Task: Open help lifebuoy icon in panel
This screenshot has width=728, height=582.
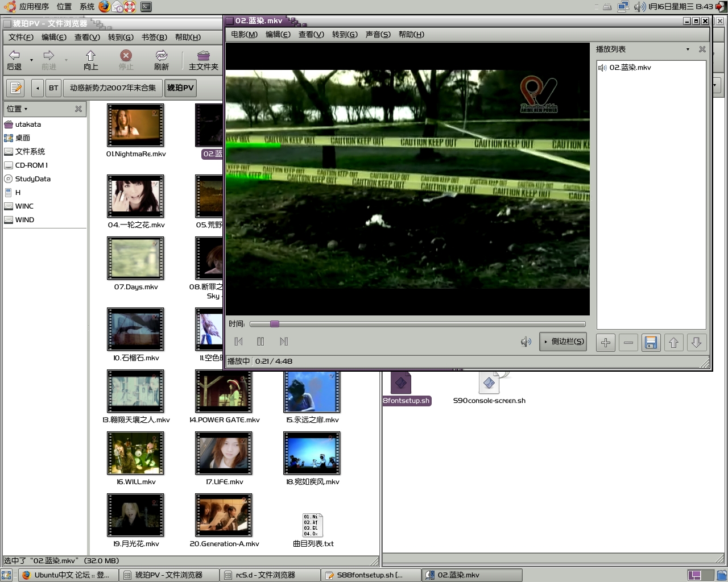Action: click(x=130, y=7)
